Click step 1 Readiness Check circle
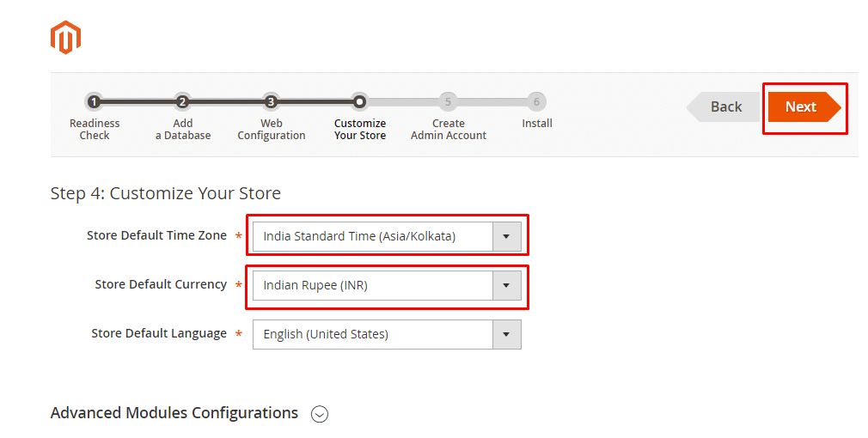 (94, 102)
